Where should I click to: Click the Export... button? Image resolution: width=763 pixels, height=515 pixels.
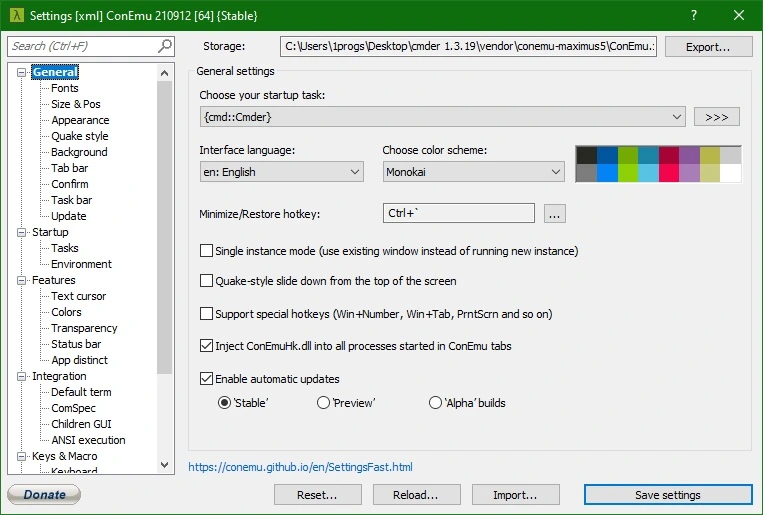tap(708, 47)
